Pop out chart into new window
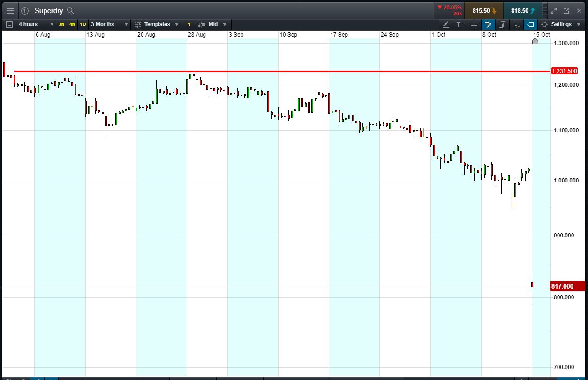 pos(566,10)
